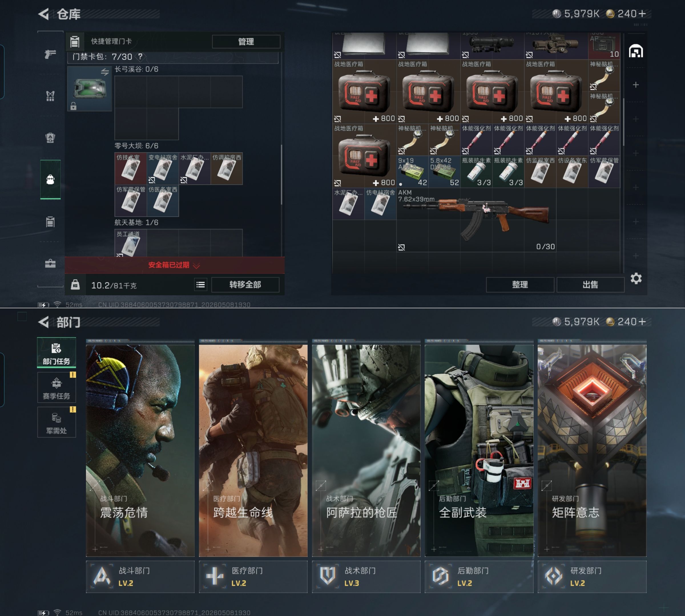Select the 变电站宿舍 key card
Viewport: 685px width, 616px height.
click(163, 169)
